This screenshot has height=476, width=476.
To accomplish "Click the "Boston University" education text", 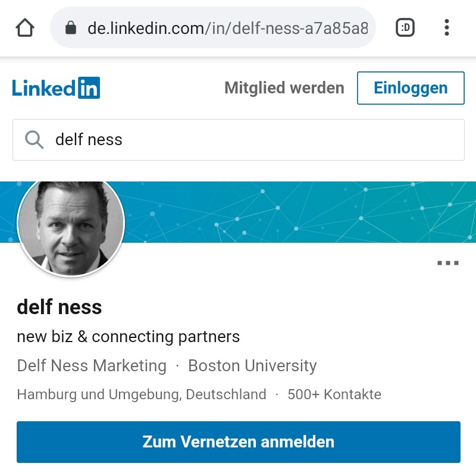I will (x=252, y=365).
